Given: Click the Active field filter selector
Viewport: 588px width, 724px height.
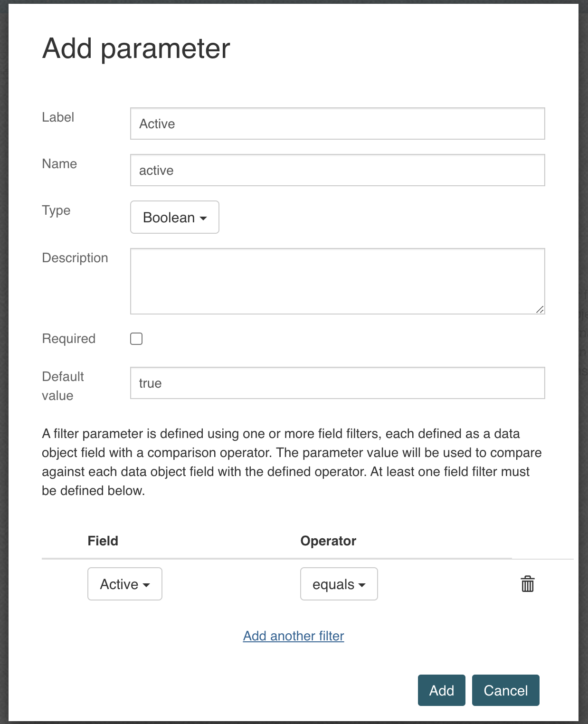Looking at the screenshot, I should [x=124, y=584].
